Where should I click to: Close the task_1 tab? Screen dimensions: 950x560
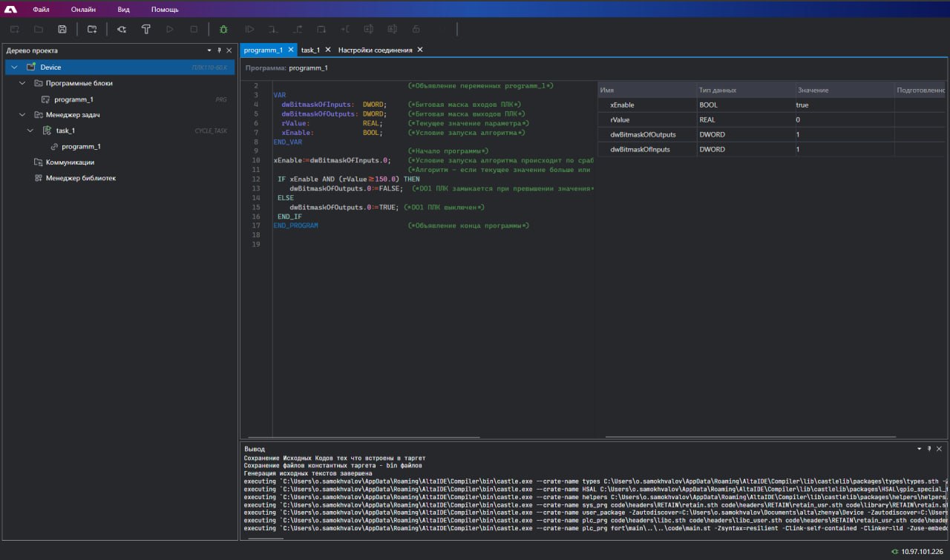pyautogui.click(x=328, y=50)
